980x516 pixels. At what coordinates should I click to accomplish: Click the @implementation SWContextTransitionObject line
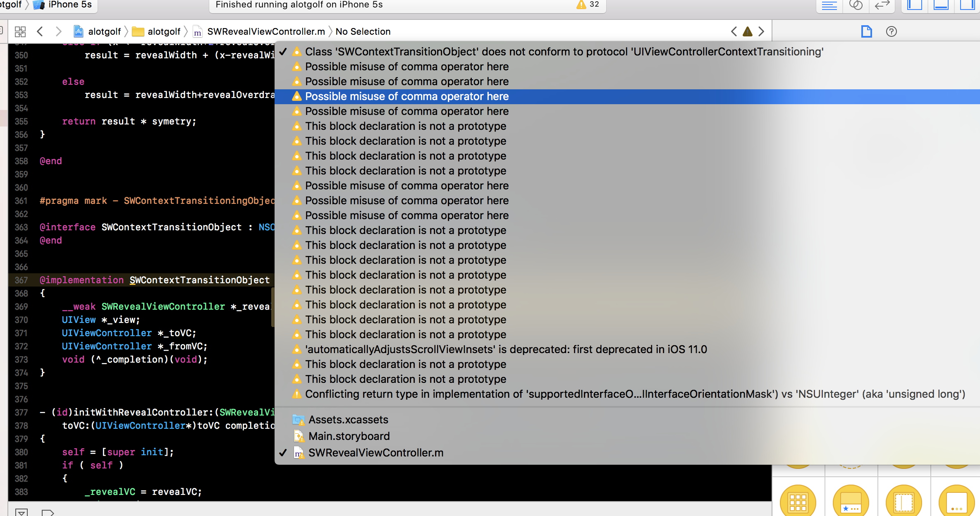155,280
